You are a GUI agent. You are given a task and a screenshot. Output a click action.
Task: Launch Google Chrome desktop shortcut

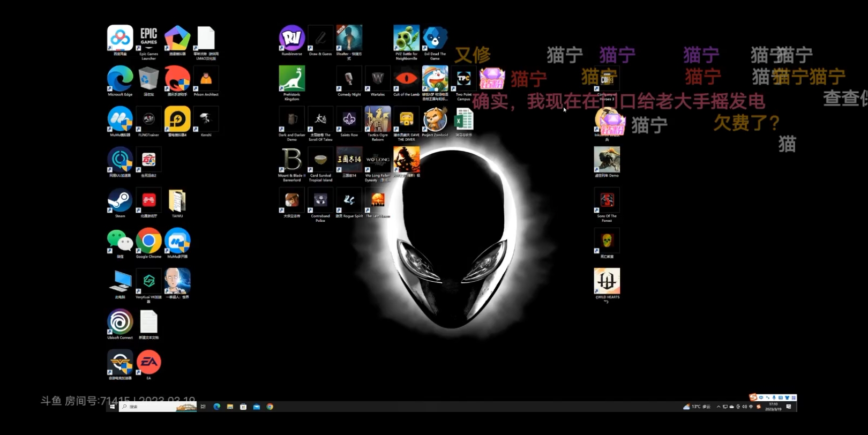(148, 243)
